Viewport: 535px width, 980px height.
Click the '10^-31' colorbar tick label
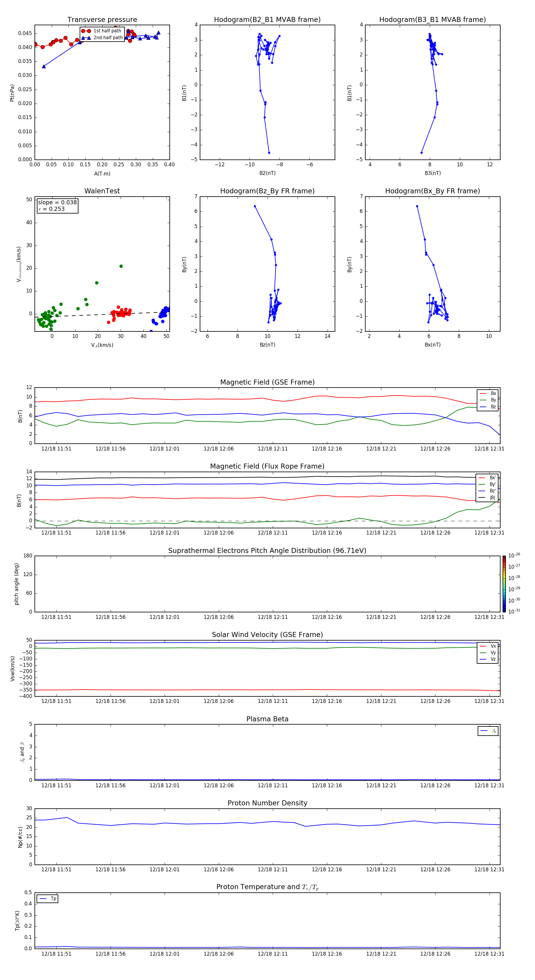point(514,611)
